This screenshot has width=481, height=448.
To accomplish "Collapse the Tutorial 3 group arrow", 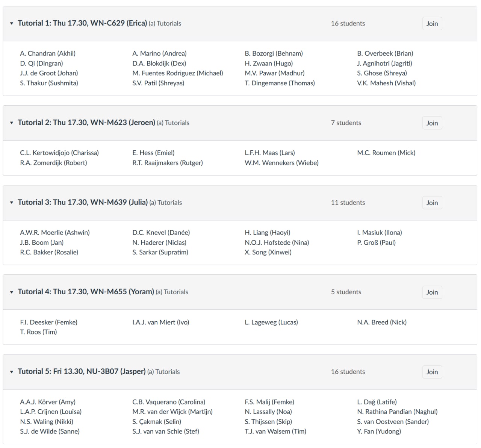I will coord(12,203).
